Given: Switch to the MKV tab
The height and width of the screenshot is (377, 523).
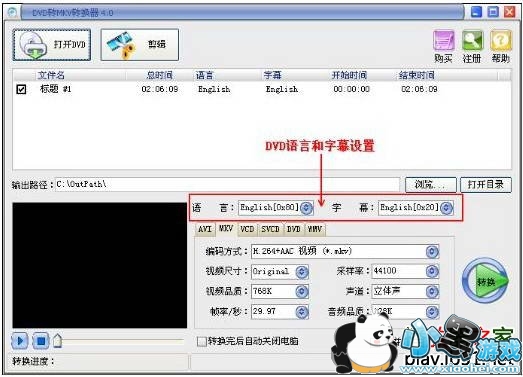Looking at the screenshot, I should pos(225,229).
